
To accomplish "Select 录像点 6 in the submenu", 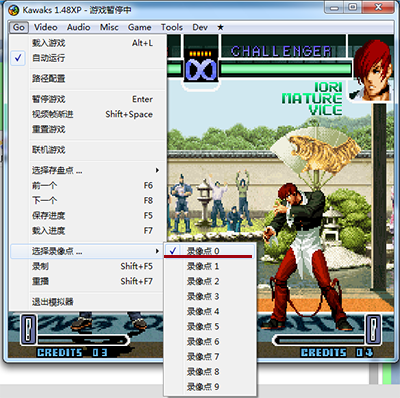I will 210,341.
